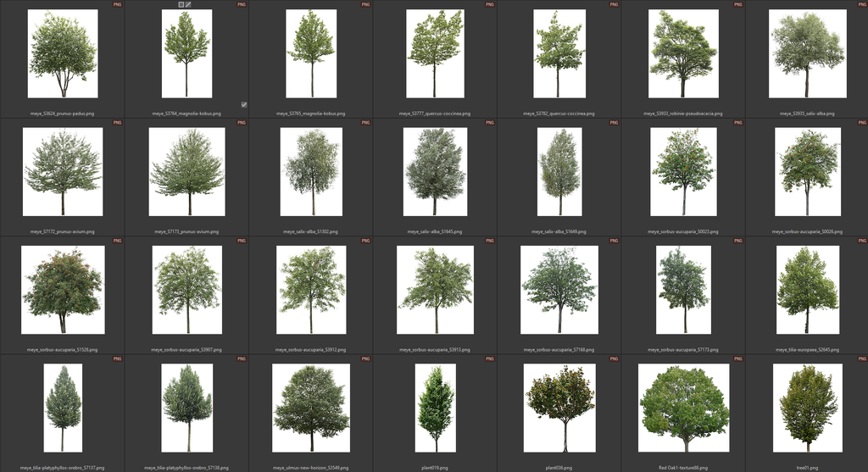Viewport: 868px width, 472px height.
Task: Select the meye_S3624_prunus-padus thumbnail
Action: coord(62,54)
